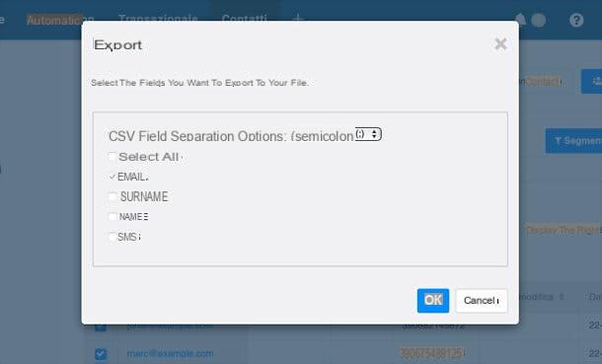Click the notification bell icon
The width and height of the screenshot is (602, 364).
tap(520, 19)
